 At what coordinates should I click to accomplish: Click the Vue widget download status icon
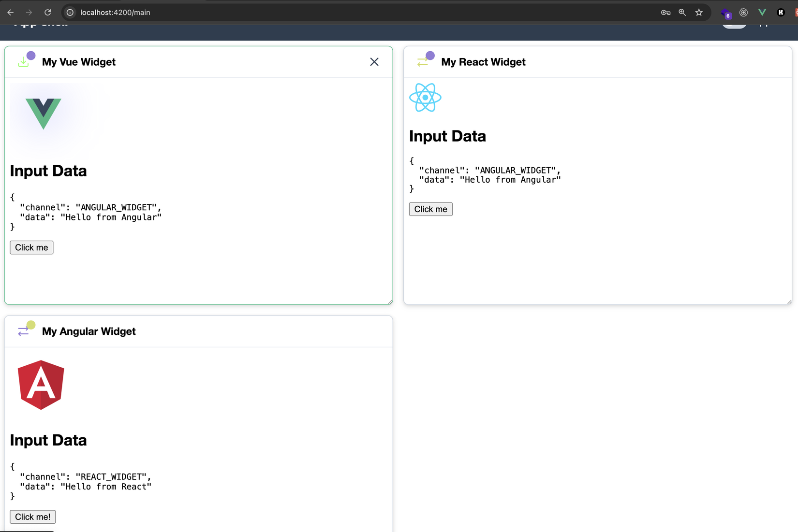click(24, 62)
